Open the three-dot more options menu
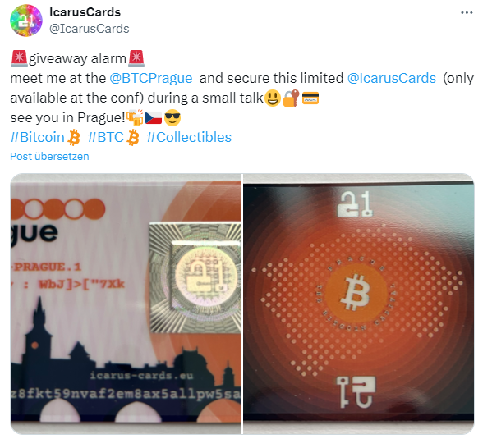The height and width of the screenshot is (448, 483). click(467, 12)
